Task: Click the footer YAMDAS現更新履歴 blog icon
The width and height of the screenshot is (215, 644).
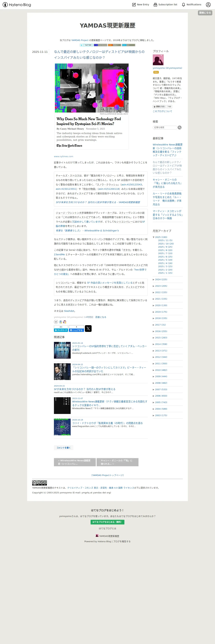Action: 97,536
